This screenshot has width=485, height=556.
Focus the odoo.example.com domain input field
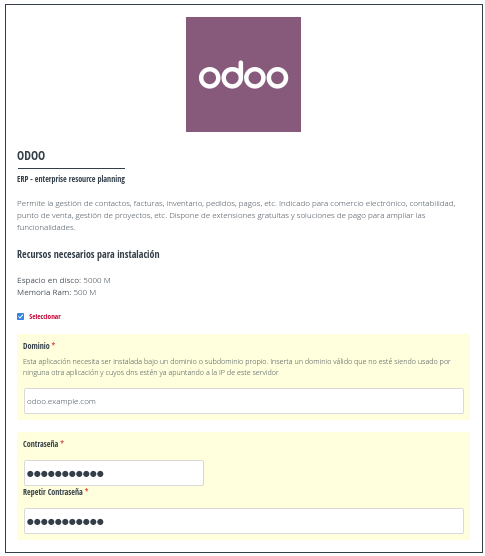click(244, 401)
